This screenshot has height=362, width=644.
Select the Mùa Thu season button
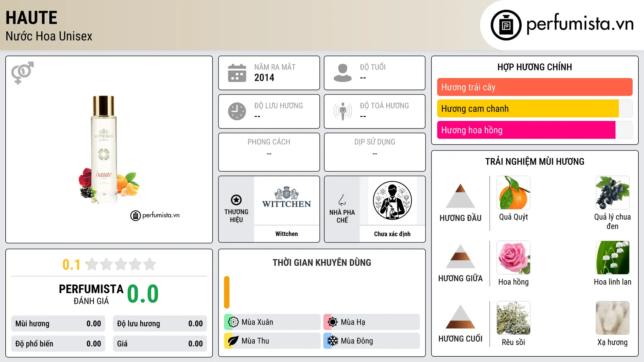pyautogui.click(x=272, y=341)
